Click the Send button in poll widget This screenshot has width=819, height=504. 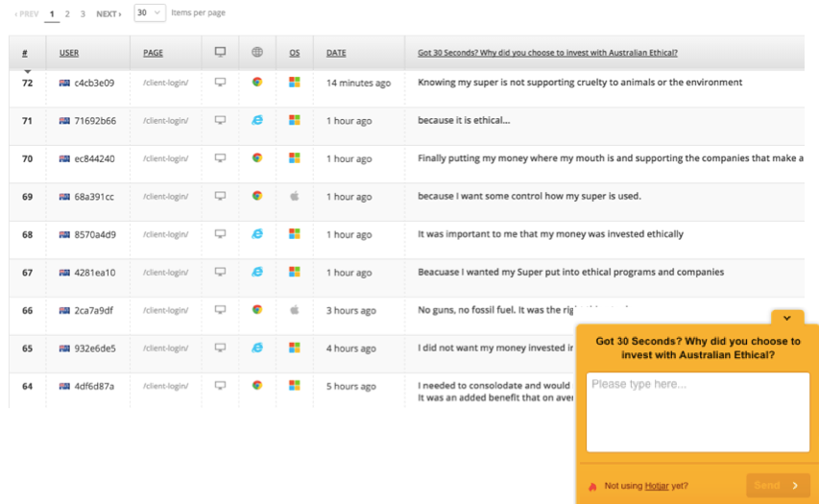778,485
